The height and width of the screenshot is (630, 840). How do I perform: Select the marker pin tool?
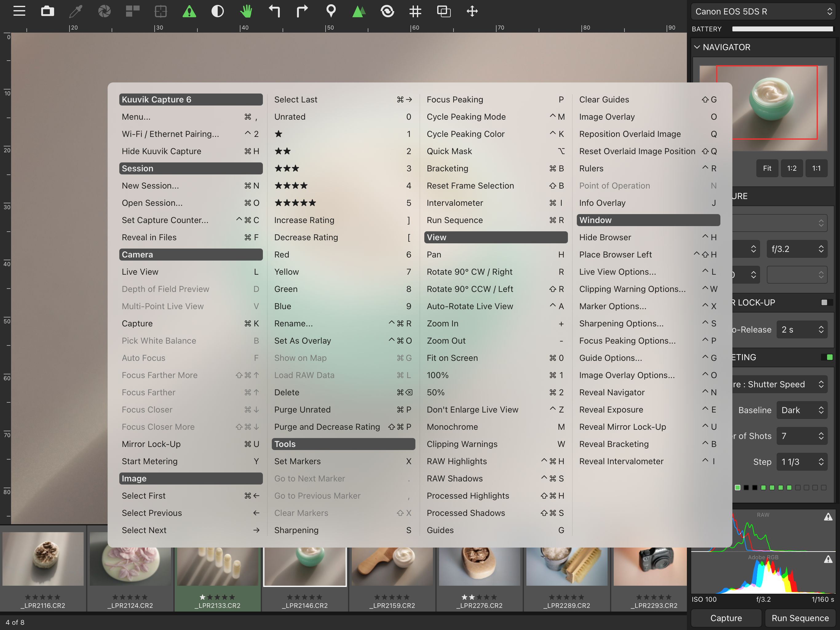(x=331, y=11)
